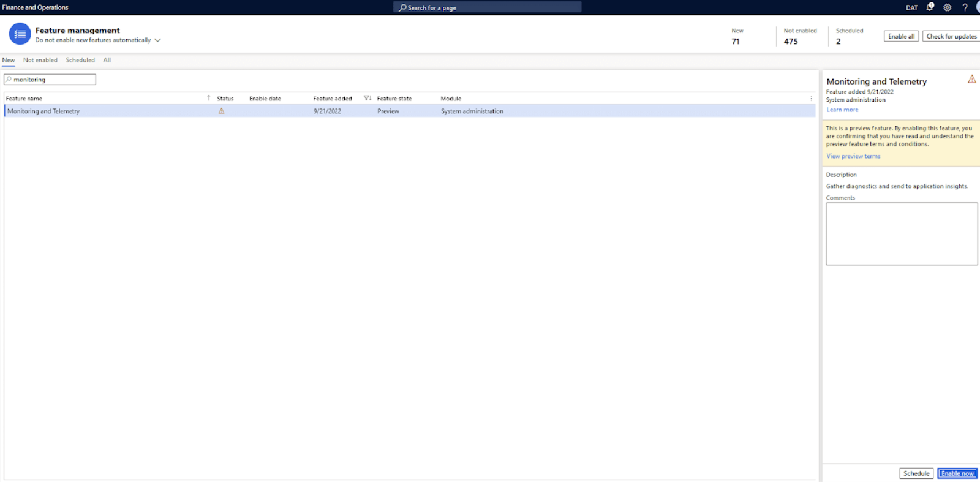Click the Scheduled count tile showing 2
Viewport: 980px width, 482px height.
pos(850,36)
